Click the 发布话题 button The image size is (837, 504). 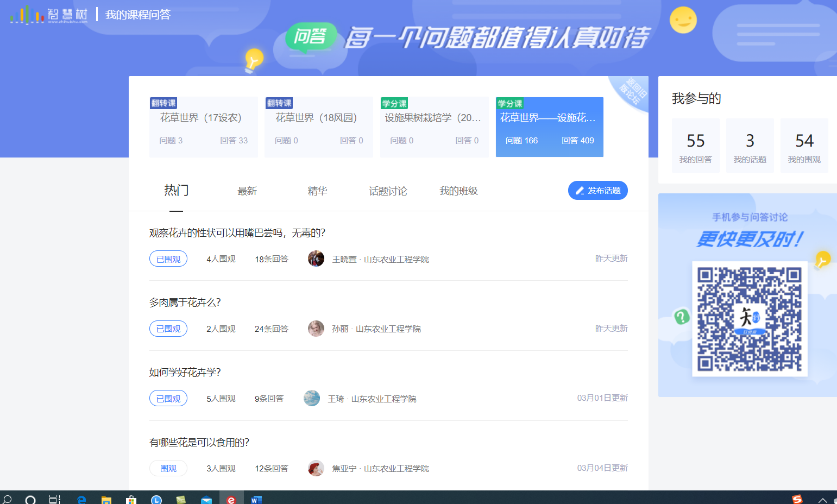point(597,190)
